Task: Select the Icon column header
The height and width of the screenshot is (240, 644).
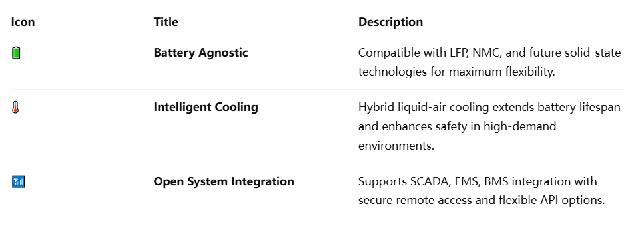Action: point(23,22)
